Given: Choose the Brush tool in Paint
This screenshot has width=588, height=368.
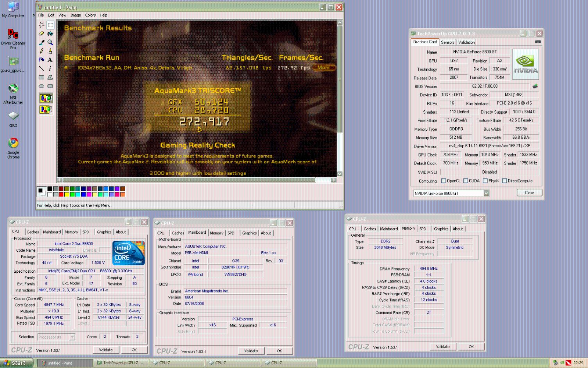Looking at the screenshot, I should [x=50, y=51].
